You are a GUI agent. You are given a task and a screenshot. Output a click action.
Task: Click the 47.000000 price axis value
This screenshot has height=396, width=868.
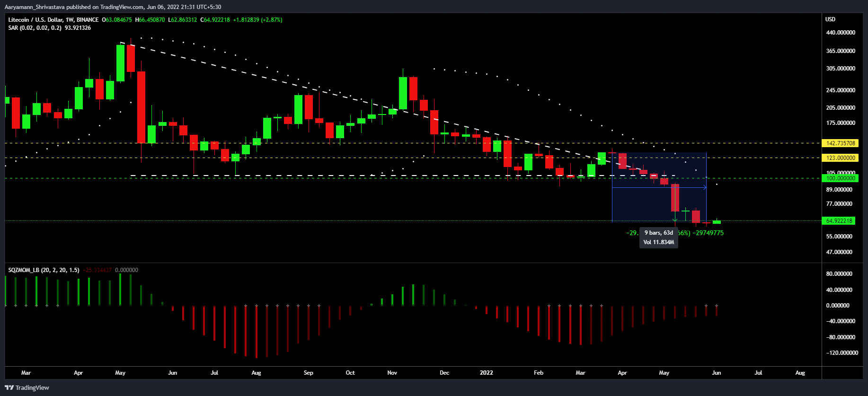(x=839, y=252)
